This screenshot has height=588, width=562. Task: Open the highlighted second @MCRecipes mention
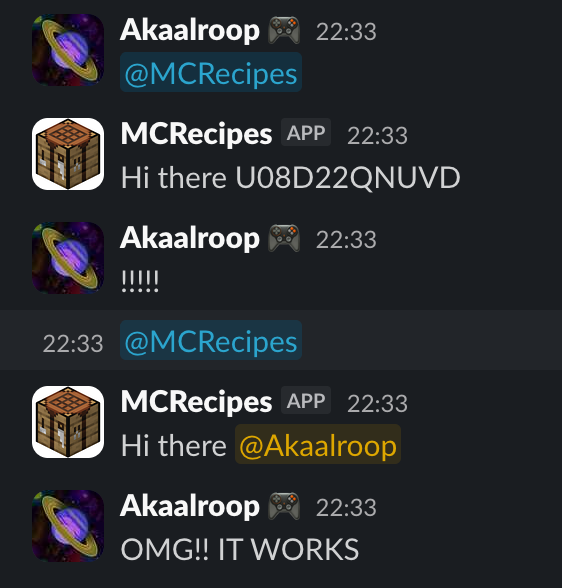coord(211,340)
